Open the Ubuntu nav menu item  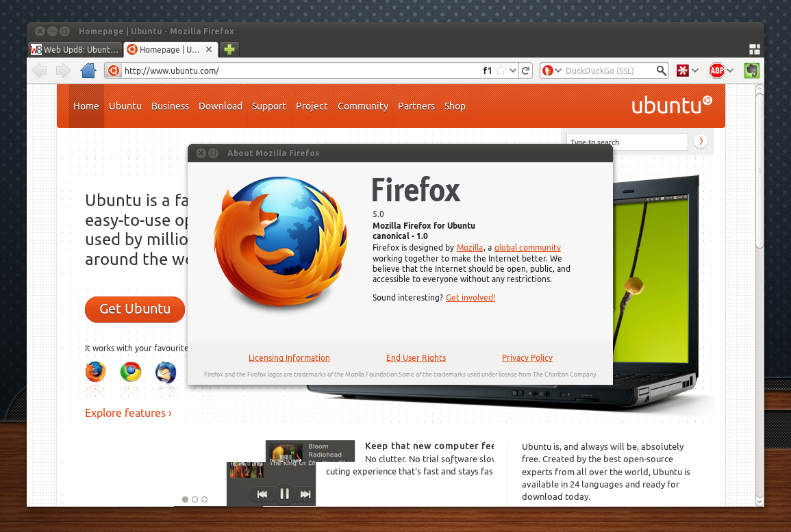point(125,106)
